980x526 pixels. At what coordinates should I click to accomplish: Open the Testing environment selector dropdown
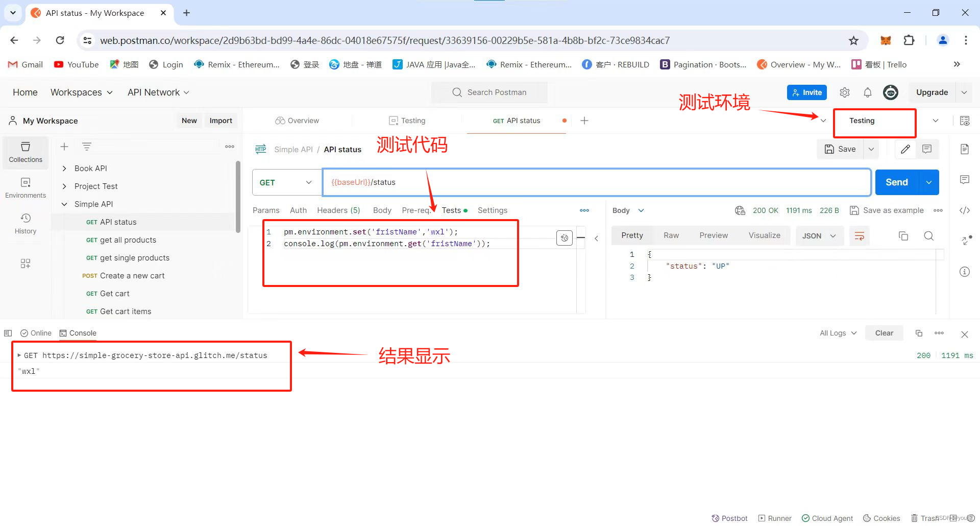click(x=936, y=121)
